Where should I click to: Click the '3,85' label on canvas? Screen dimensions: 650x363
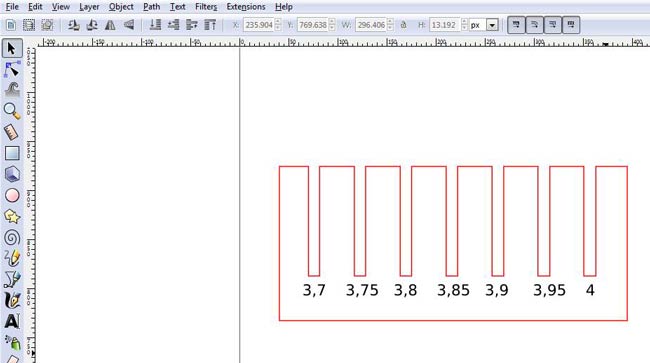[454, 290]
